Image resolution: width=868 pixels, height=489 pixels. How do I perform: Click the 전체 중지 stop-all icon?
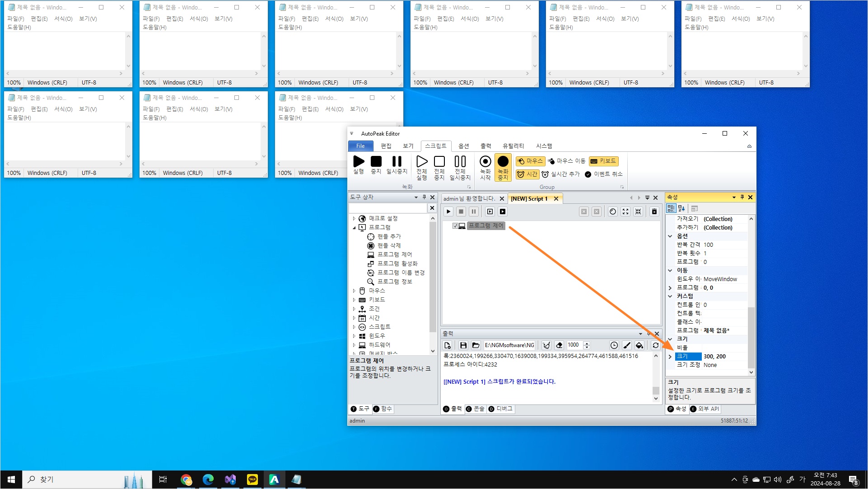[439, 162]
